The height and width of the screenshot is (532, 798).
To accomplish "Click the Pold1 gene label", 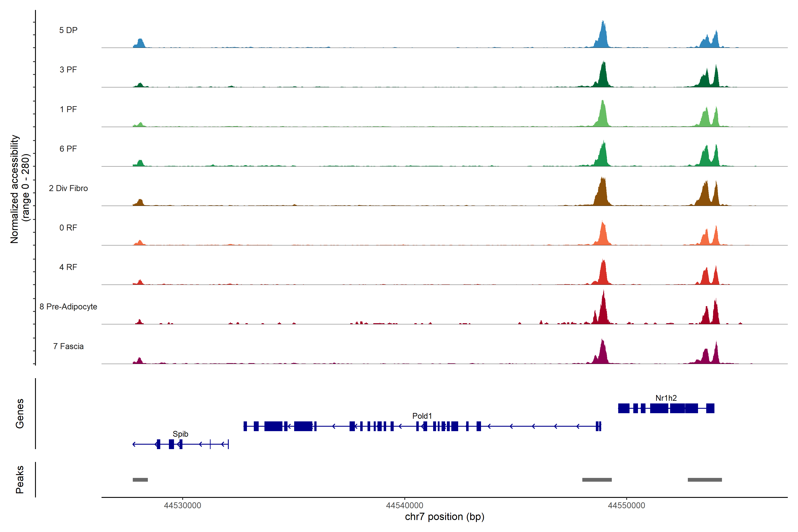I will pos(422,416).
